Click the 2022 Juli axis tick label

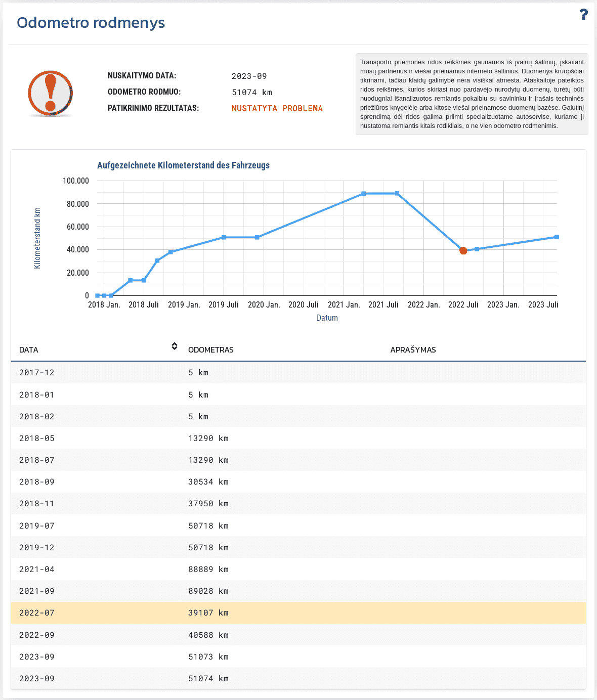463,305
